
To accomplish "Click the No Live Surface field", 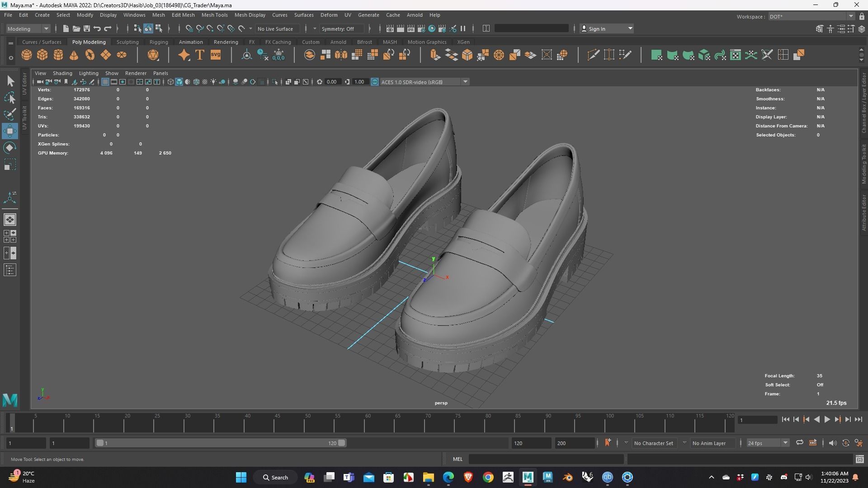I will (x=278, y=29).
